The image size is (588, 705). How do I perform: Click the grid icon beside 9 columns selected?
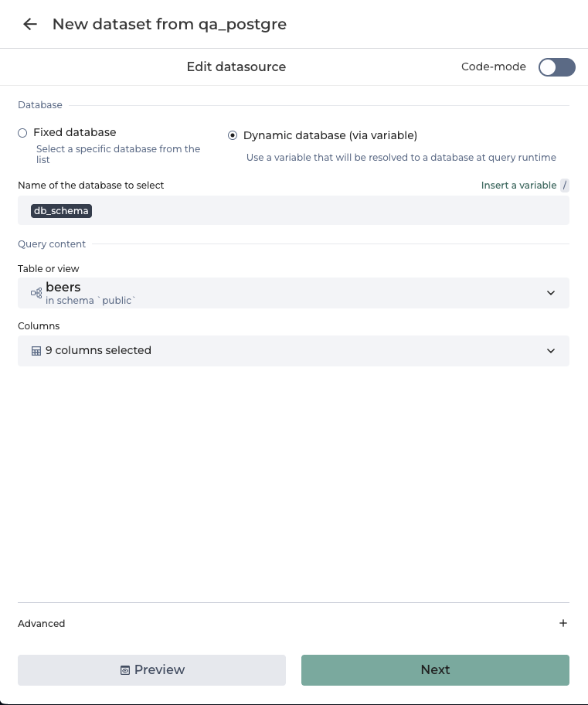point(36,351)
